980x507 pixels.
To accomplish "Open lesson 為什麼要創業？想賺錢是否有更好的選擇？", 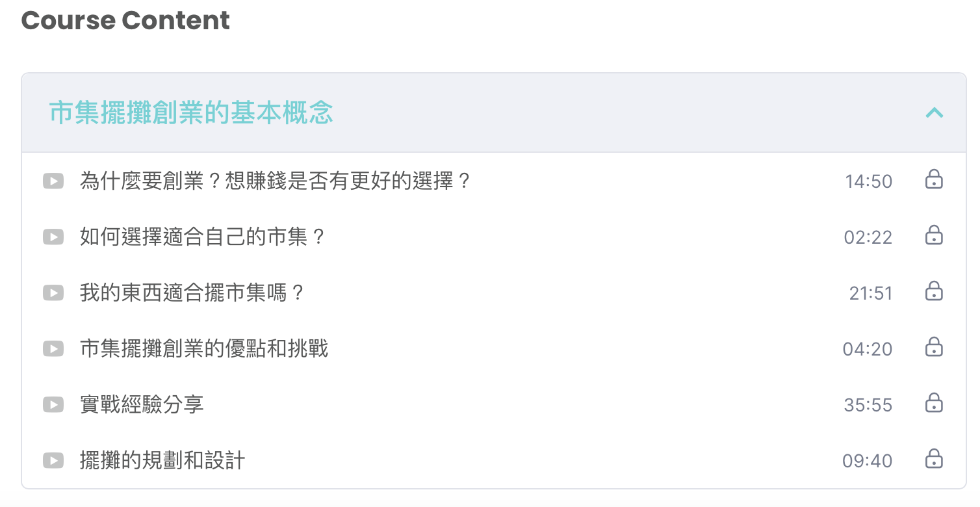I will (x=275, y=181).
